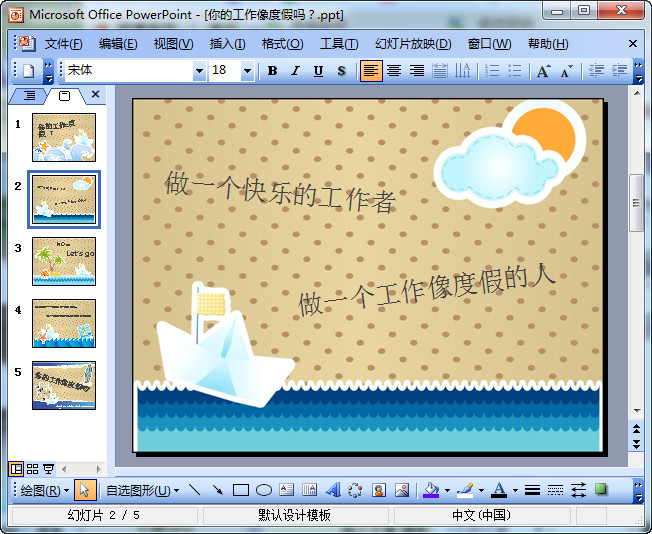The width and height of the screenshot is (652, 534).
Task: Select Align Right button
Action: tap(417, 71)
